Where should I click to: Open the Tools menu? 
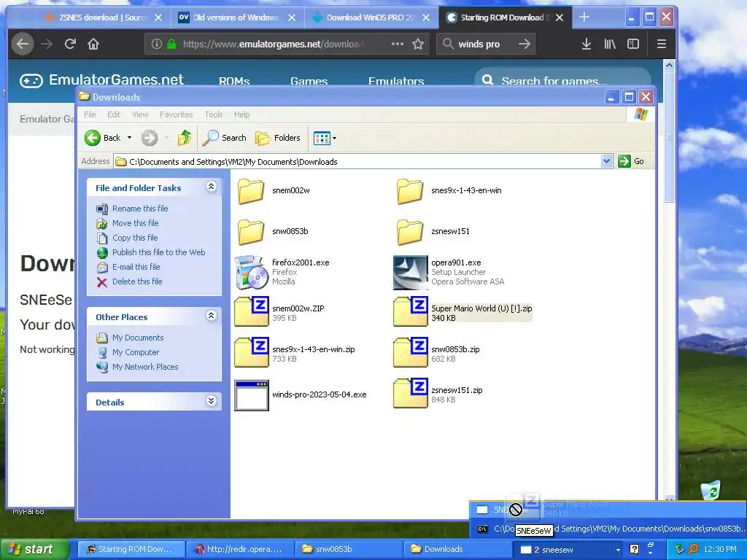pos(214,114)
